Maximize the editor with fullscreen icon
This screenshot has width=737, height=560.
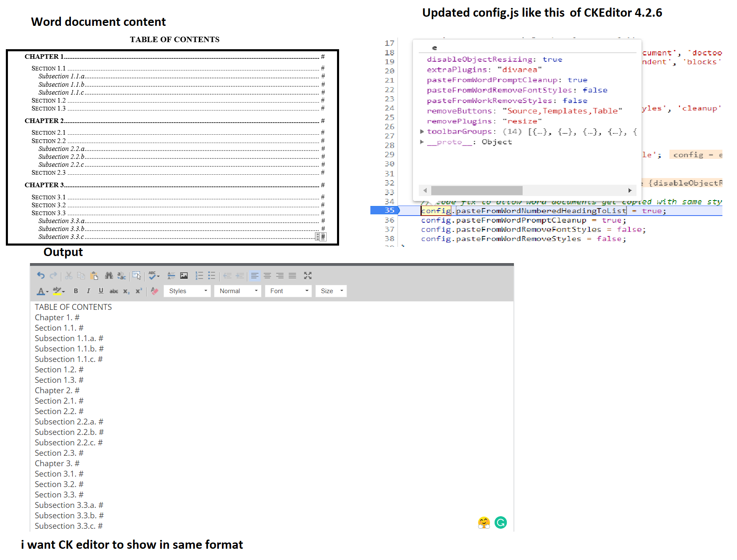pyautogui.click(x=308, y=276)
